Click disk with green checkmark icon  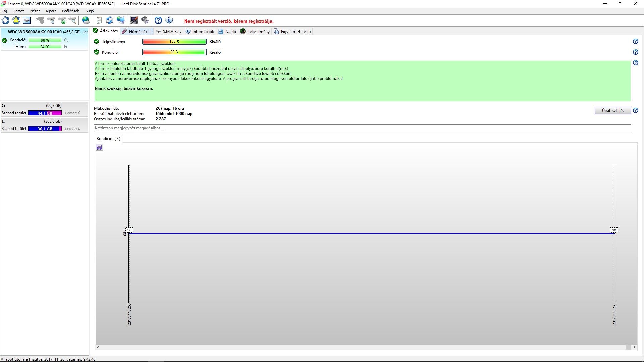[x=62, y=20]
